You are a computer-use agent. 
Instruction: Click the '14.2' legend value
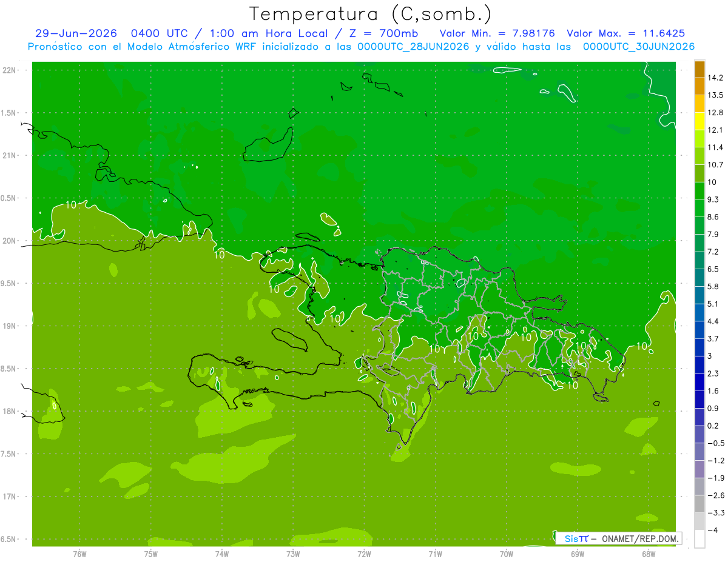point(716,78)
